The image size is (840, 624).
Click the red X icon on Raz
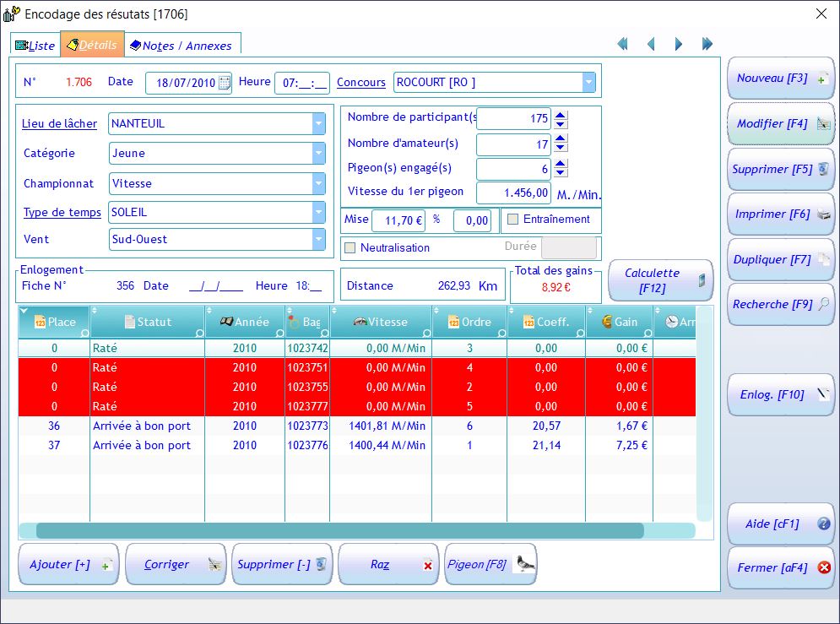pos(427,566)
